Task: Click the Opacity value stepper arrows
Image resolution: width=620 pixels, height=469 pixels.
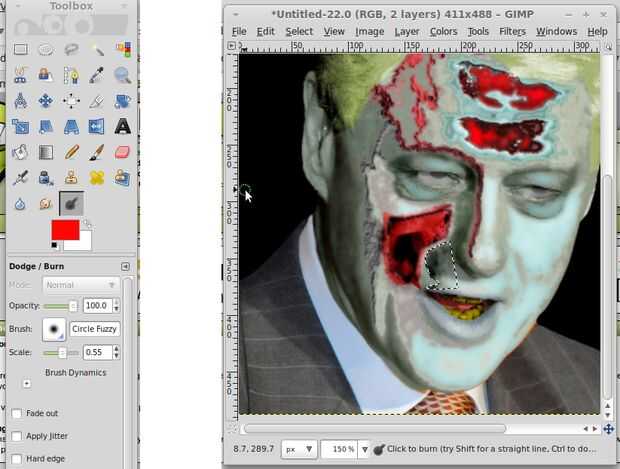Action: 116,306
